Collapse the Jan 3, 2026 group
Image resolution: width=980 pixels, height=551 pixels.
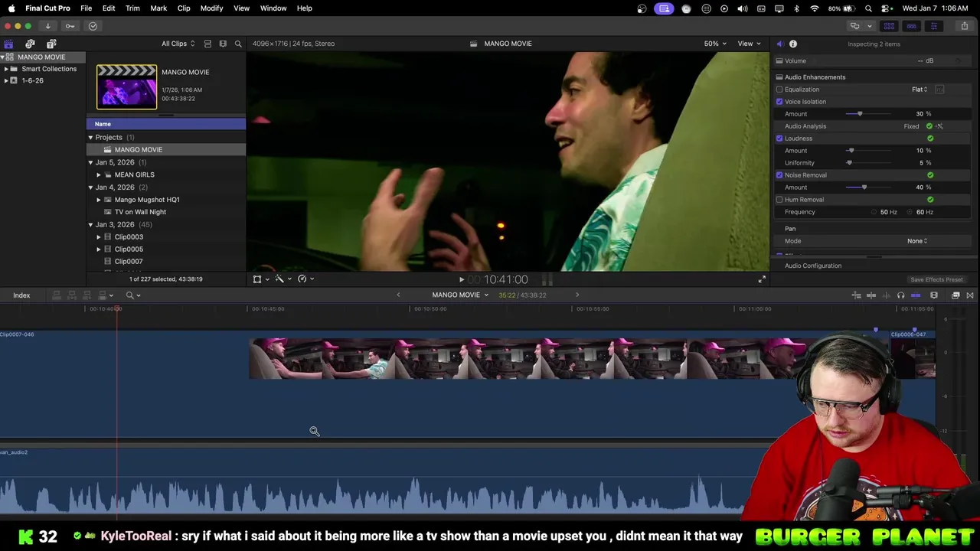pos(90,225)
